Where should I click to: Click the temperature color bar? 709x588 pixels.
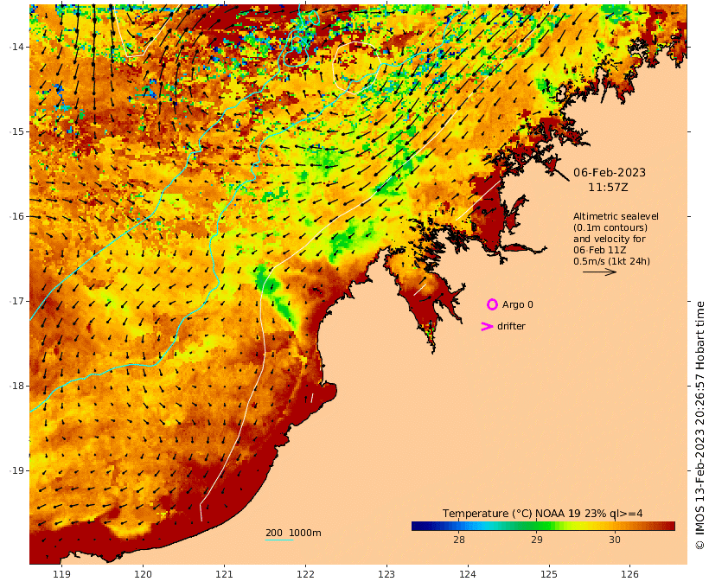tap(543, 526)
